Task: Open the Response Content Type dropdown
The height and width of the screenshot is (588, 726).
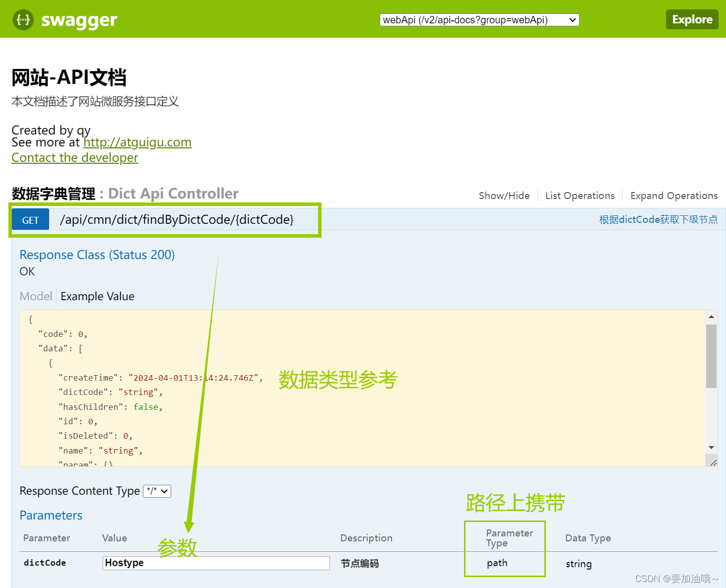Action: pyautogui.click(x=156, y=491)
